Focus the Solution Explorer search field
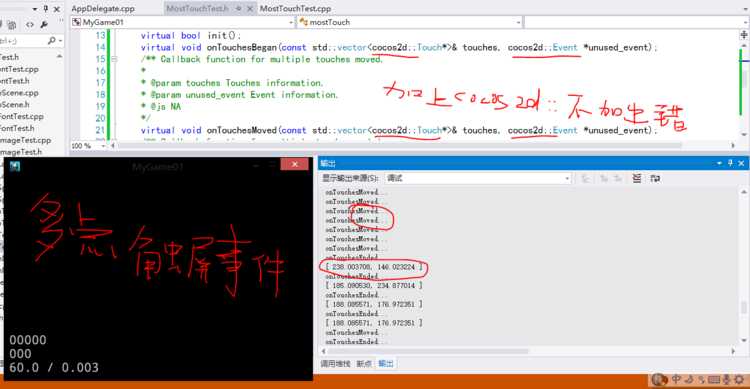This screenshot has height=389, width=750. pyautogui.click(x=22, y=41)
